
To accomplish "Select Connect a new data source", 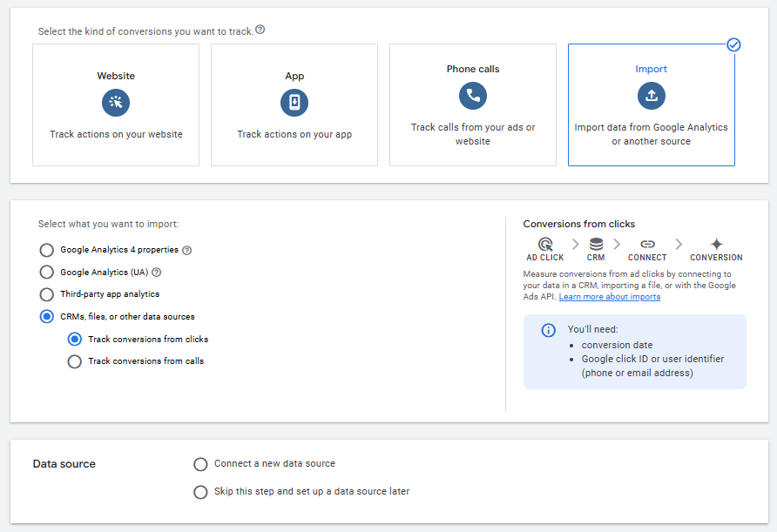I will pos(200,464).
